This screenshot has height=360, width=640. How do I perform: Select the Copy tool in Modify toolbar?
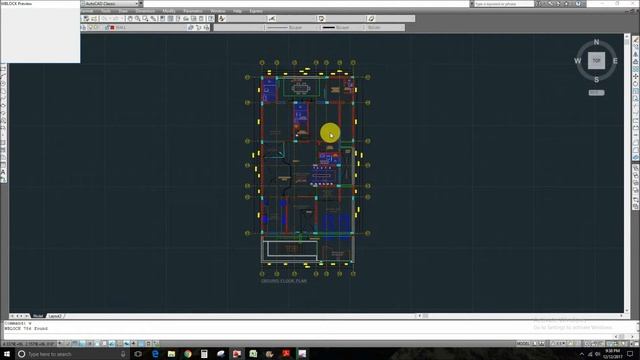tap(636, 47)
